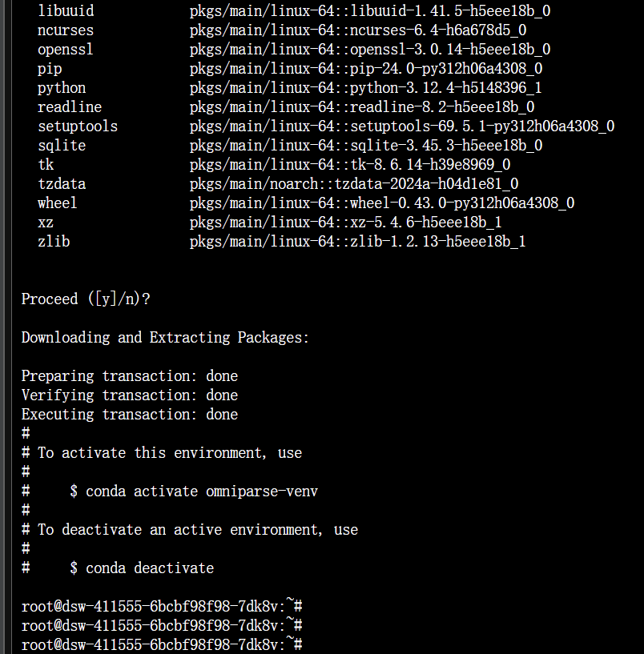The height and width of the screenshot is (654, 644).
Task: Click the 'Preparing transaction: done' line
Action: click(130, 375)
